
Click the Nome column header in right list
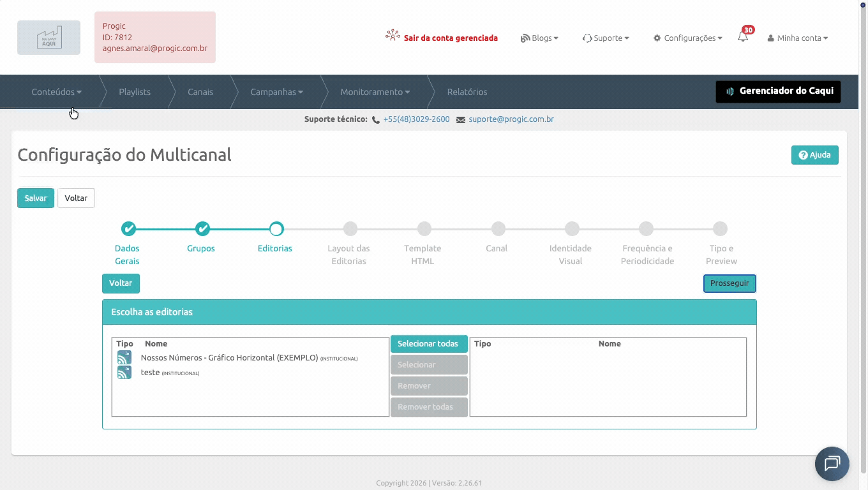[610, 343]
